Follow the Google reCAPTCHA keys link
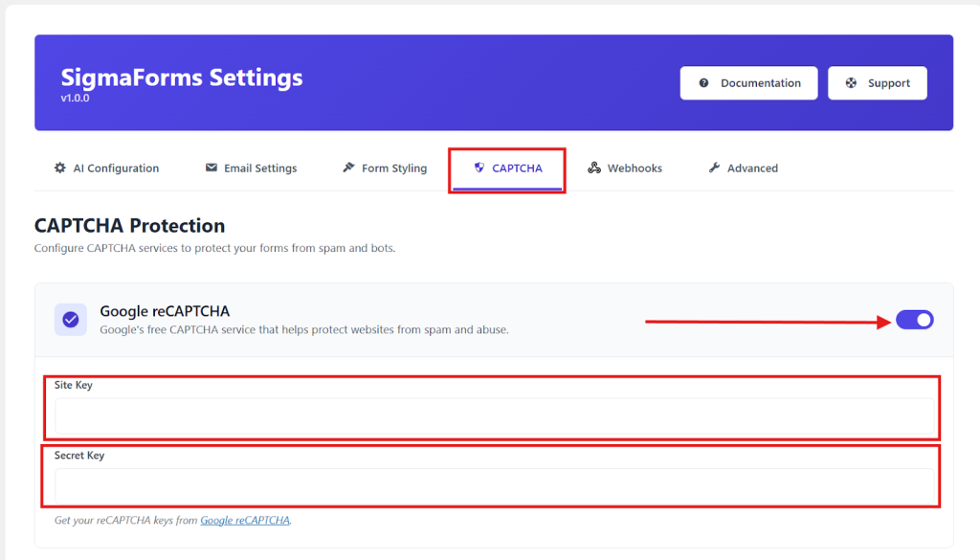The image size is (980, 560). [x=245, y=521]
